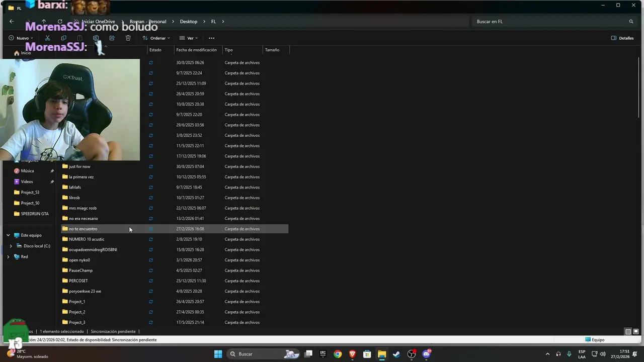The width and height of the screenshot is (644, 362).
Task: Expand the Red tree node
Action: click(8, 257)
